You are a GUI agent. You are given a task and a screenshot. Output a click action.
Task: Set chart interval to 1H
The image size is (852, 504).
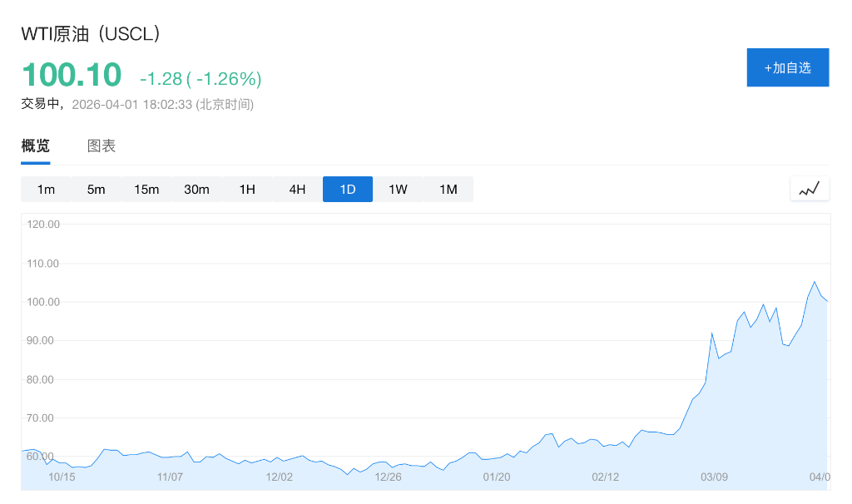coord(247,190)
